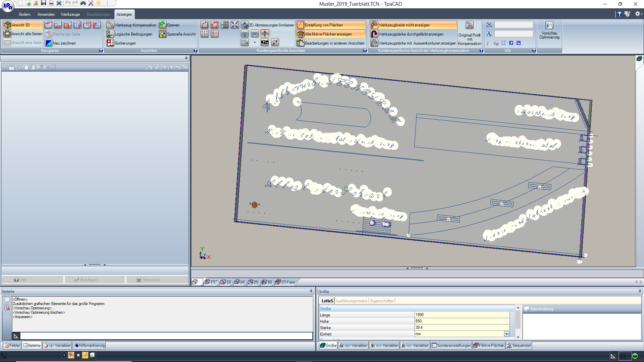Open the Einheit mm dropdown
Viewport: 644px width, 362px height.
point(506,334)
